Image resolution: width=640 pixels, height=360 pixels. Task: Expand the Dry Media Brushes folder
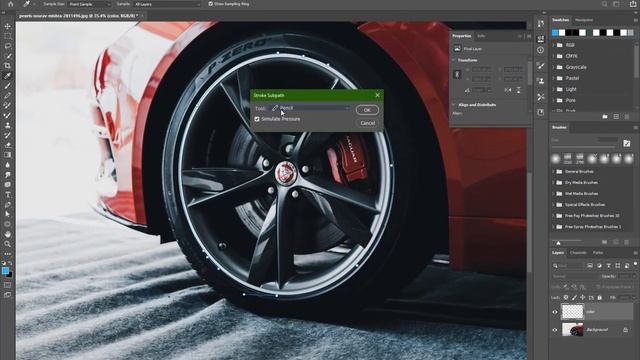[554, 182]
